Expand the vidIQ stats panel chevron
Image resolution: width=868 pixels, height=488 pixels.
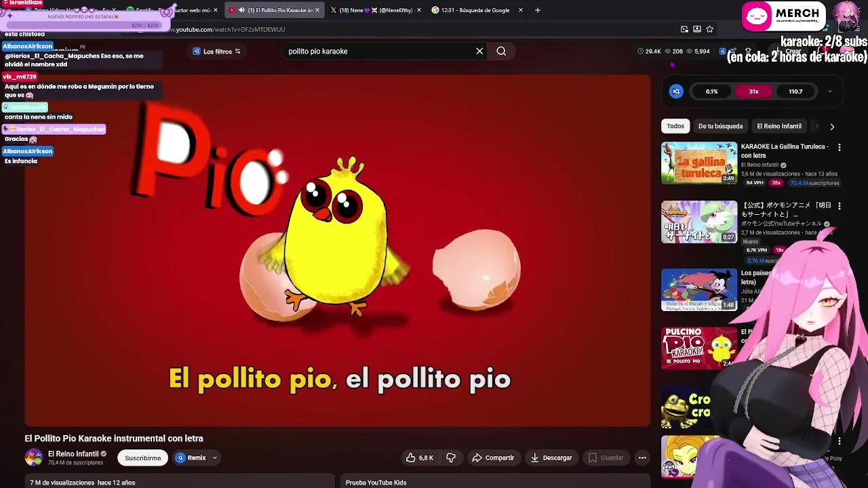click(x=829, y=91)
